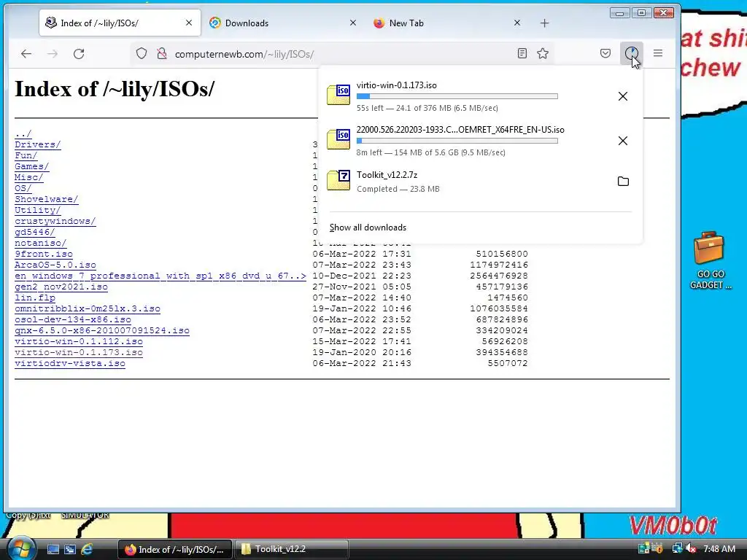Open the parent directory ../ link
Image resolution: width=747 pixels, height=560 pixels.
click(x=23, y=134)
